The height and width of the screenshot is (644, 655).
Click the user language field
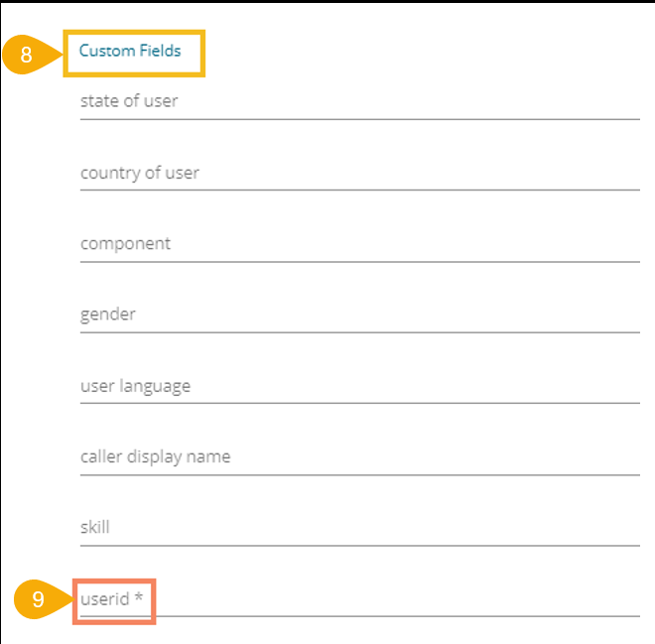359,386
